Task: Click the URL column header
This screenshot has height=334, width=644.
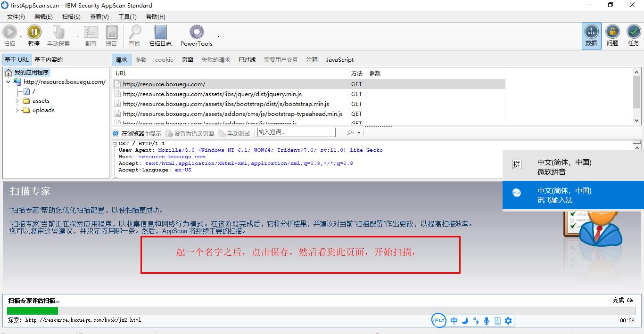Action: (x=230, y=73)
